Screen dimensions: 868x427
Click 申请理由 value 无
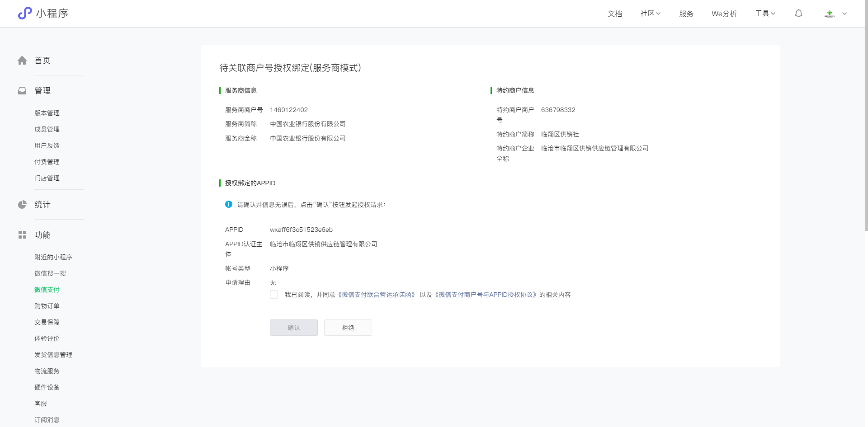coord(273,282)
